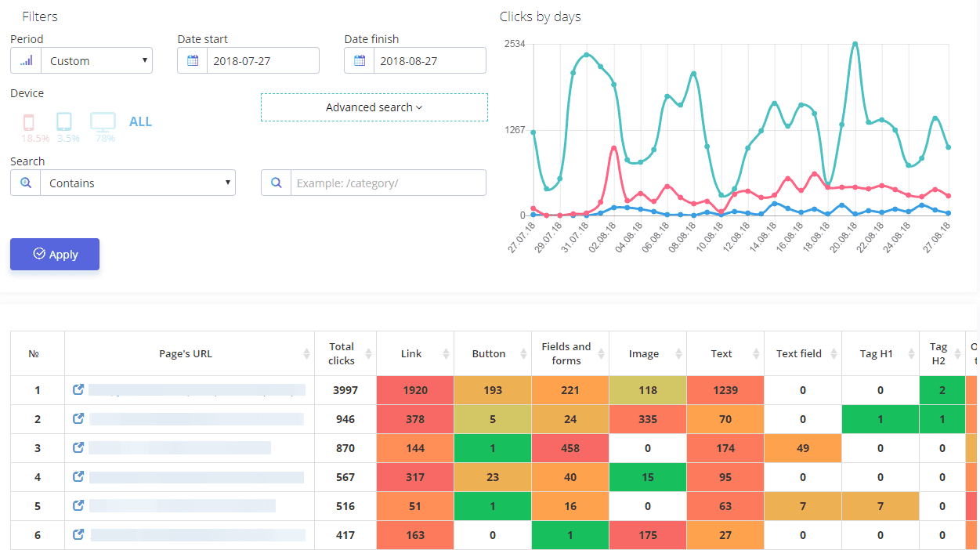This screenshot has height=550, width=980.
Task: Click the Apply button
Action: 55,254
